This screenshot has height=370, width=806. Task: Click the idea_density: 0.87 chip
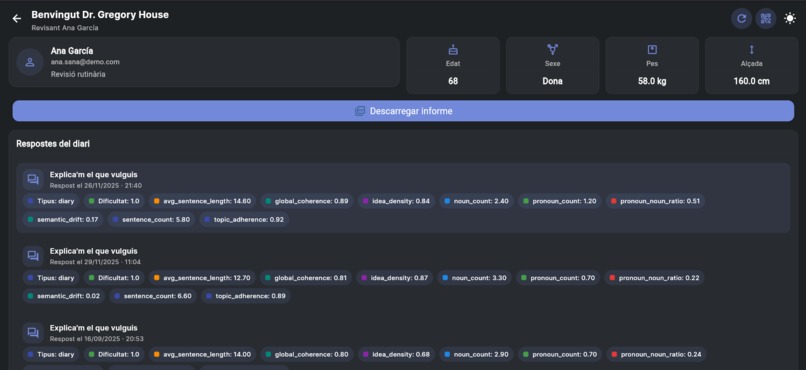click(395, 278)
